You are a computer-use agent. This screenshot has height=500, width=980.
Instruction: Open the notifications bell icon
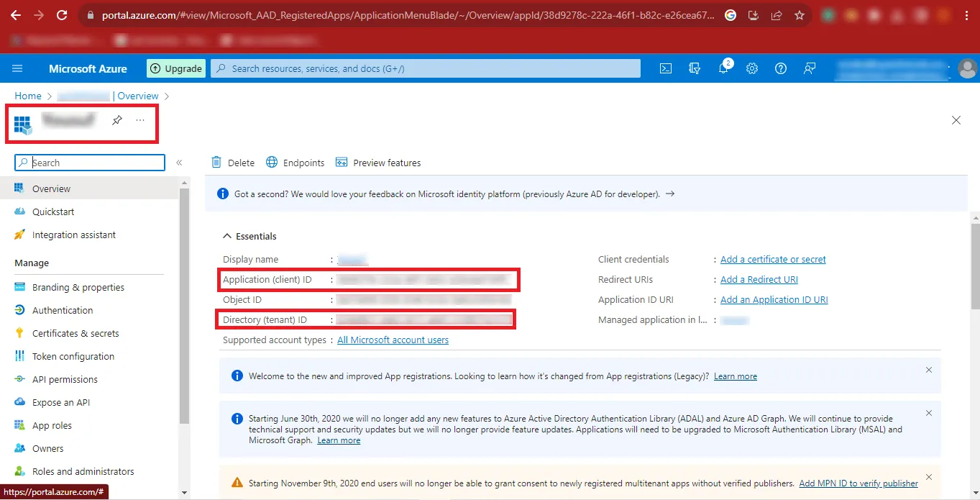[723, 68]
